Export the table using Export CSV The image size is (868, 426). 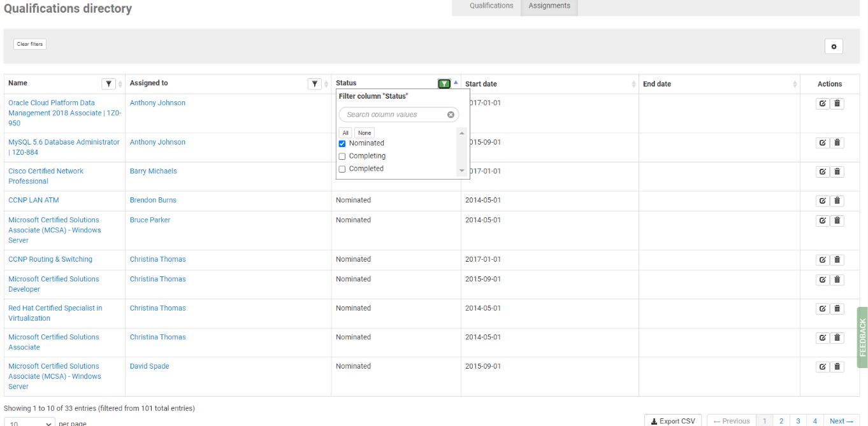point(673,421)
